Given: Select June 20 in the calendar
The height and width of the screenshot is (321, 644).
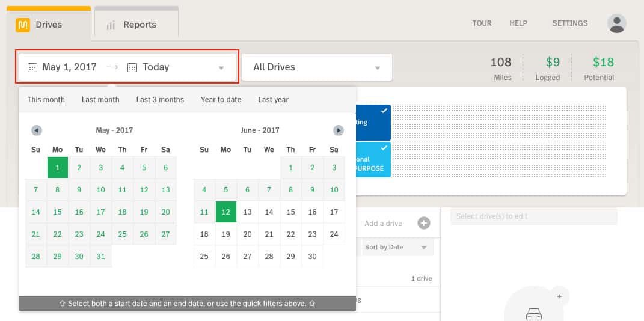Looking at the screenshot, I should click(x=247, y=234).
